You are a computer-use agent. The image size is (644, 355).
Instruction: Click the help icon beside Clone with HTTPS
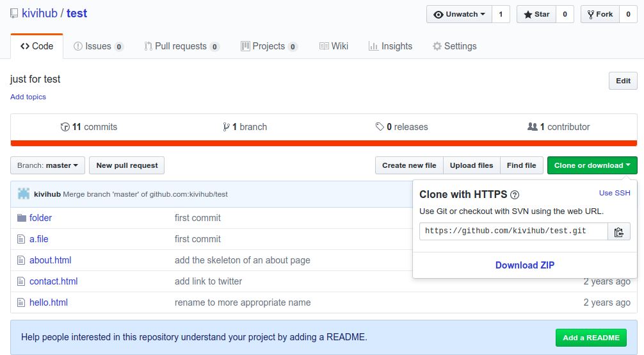(515, 195)
